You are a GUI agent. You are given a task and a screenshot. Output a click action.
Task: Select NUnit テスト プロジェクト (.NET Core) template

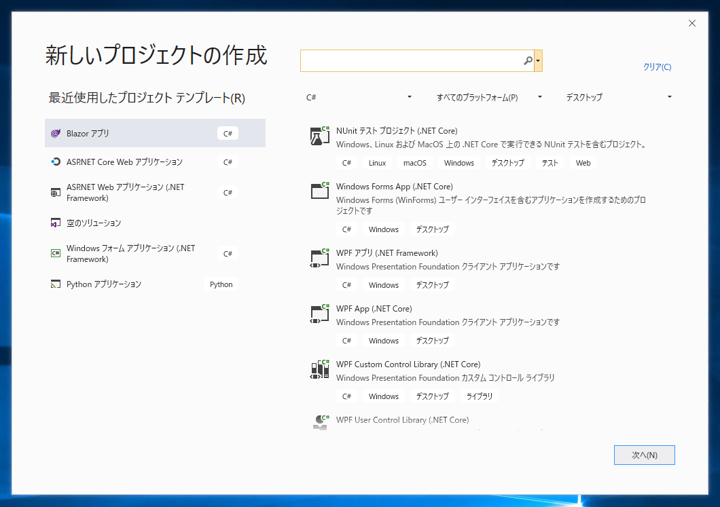489,147
